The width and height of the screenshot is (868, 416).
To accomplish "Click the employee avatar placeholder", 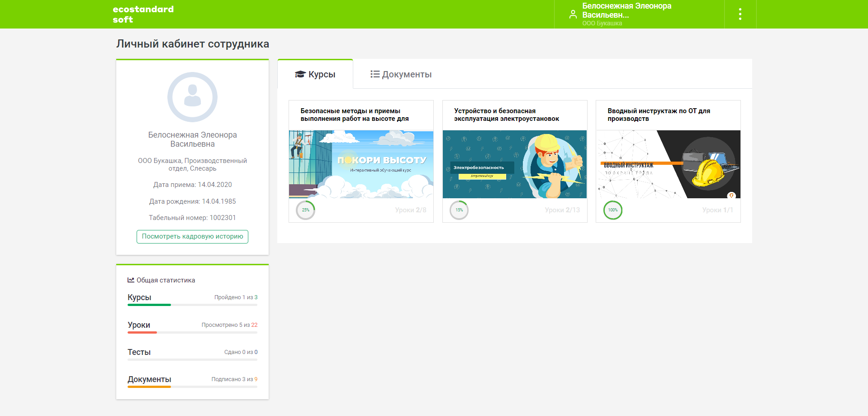I will point(192,97).
